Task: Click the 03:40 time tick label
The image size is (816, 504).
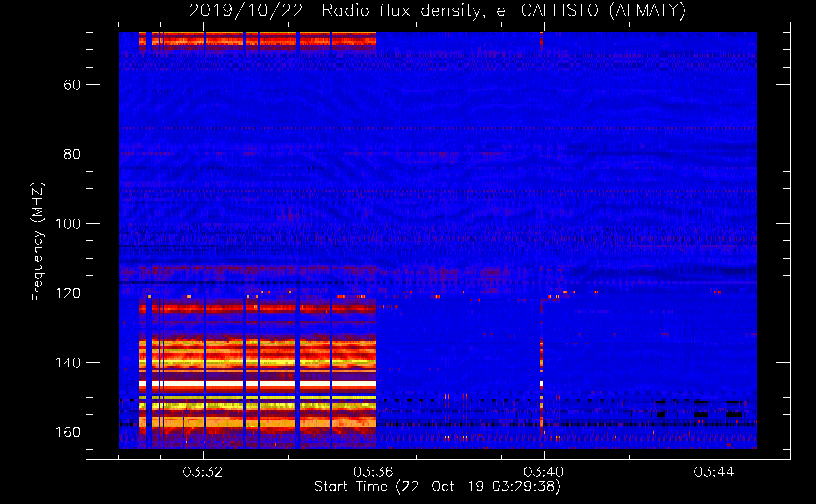Action: pyautogui.click(x=544, y=472)
